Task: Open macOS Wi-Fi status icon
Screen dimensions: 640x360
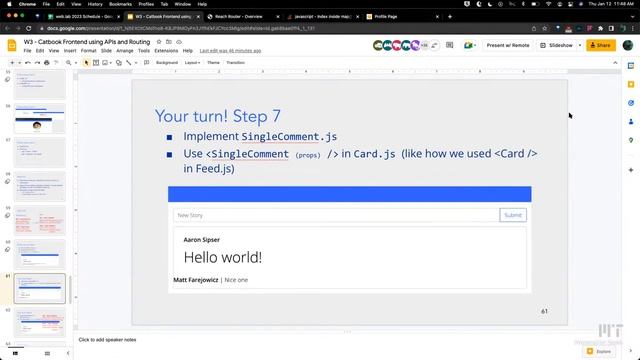Action: click(548, 4)
